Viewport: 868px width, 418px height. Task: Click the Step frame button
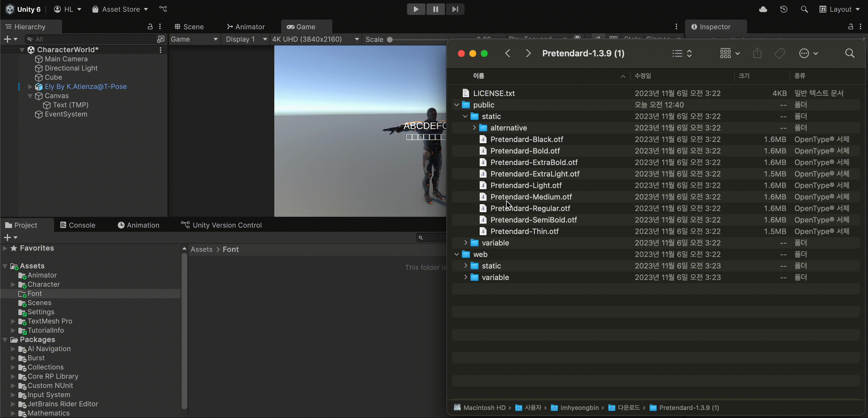click(455, 9)
